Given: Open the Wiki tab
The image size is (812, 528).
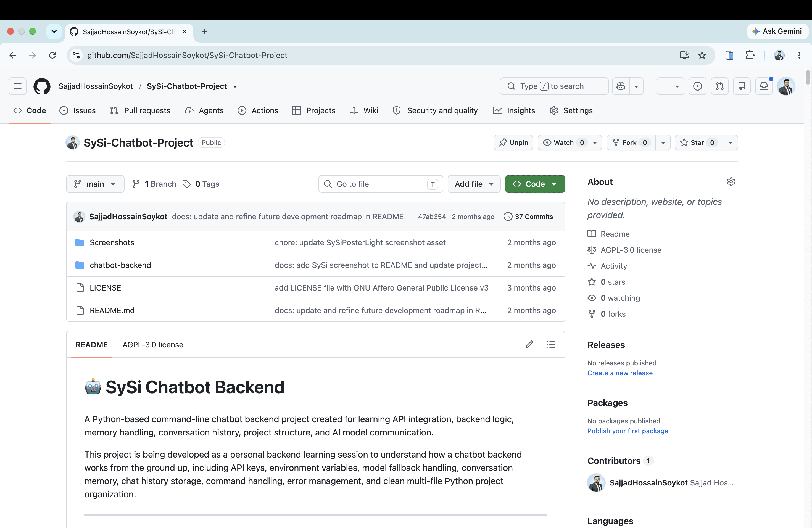Looking at the screenshot, I should tap(364, 110).
